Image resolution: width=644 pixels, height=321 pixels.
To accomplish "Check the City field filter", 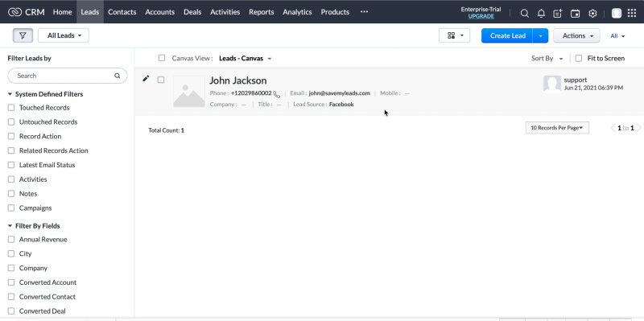I will (x=11, y=253).
